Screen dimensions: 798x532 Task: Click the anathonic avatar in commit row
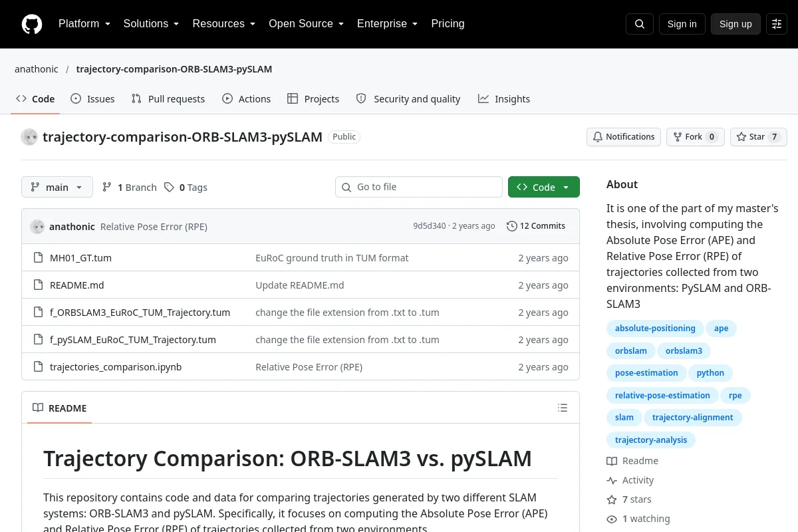(37, 226)
